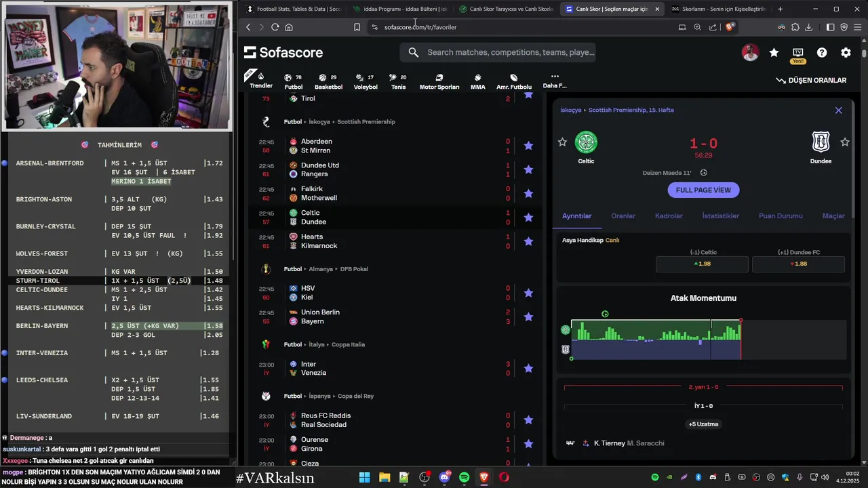Reload the browser page
The image size is (868, 488).
[x=275, y=27]
